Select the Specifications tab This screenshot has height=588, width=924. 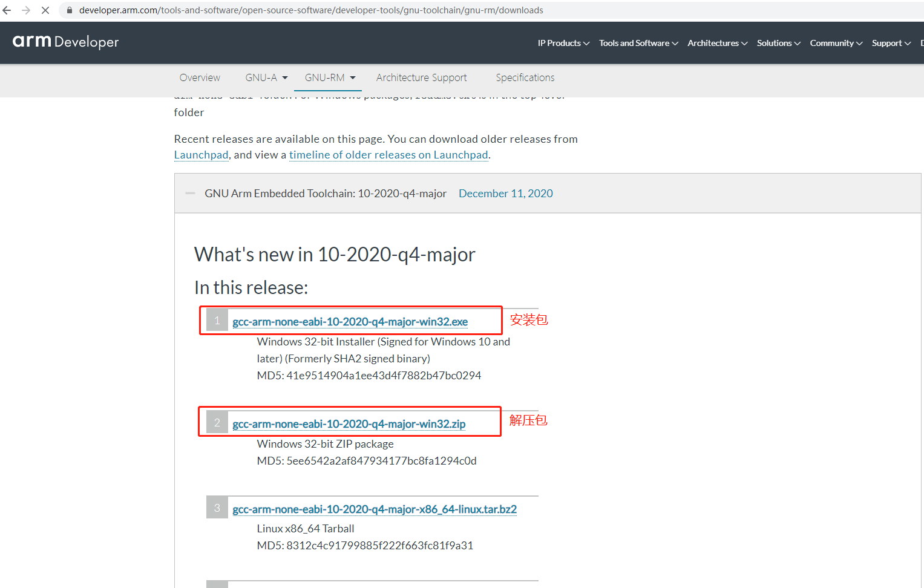525,77
